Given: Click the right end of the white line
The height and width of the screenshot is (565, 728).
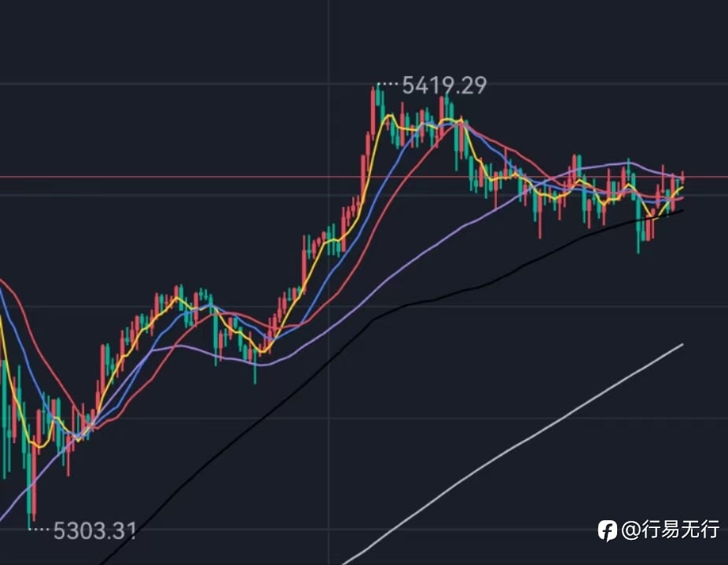Looking at the screenshot, I should click(682, 344).
